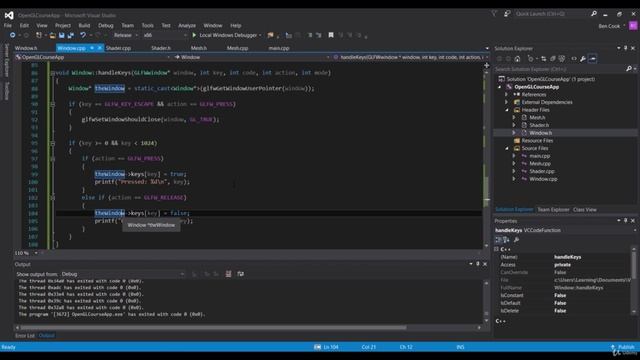Click the Save icon in the toolbar

(x=62, y=36)
